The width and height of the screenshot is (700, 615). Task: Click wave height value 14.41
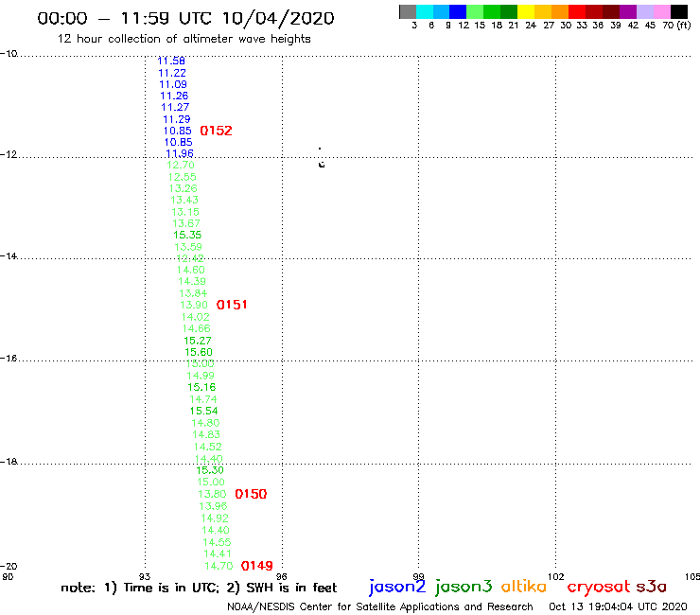click(x=218, y=553)
